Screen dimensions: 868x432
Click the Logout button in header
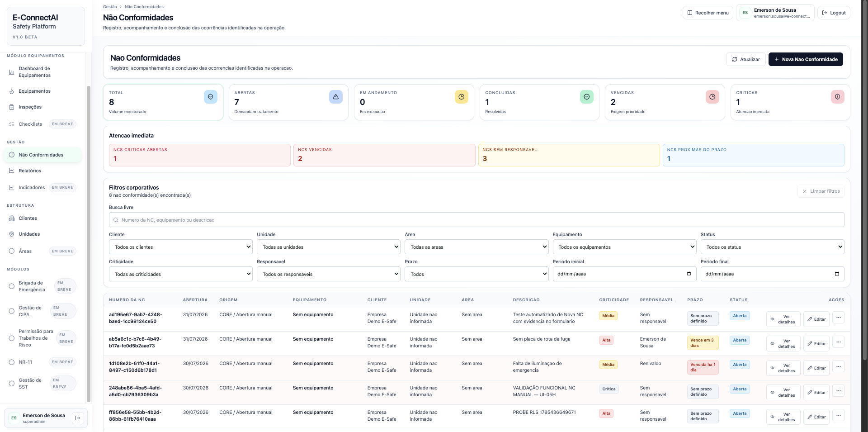pyautogui.click(x=834, y=13)
